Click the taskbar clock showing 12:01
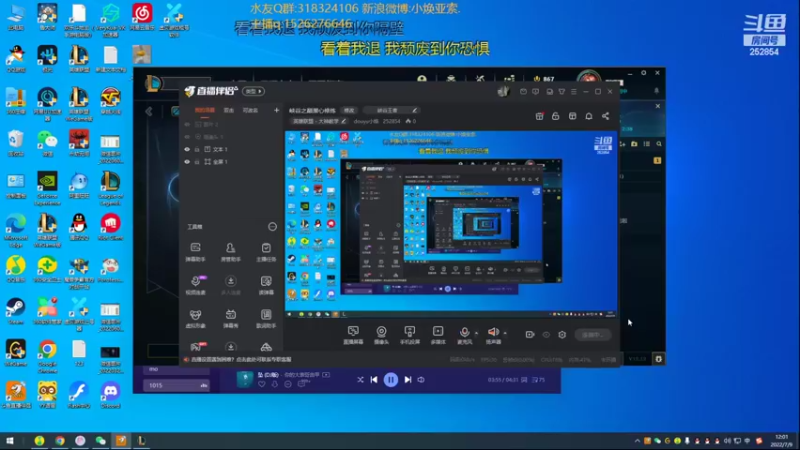The width and height of the screenshot is (800, 450). [781, 441]
